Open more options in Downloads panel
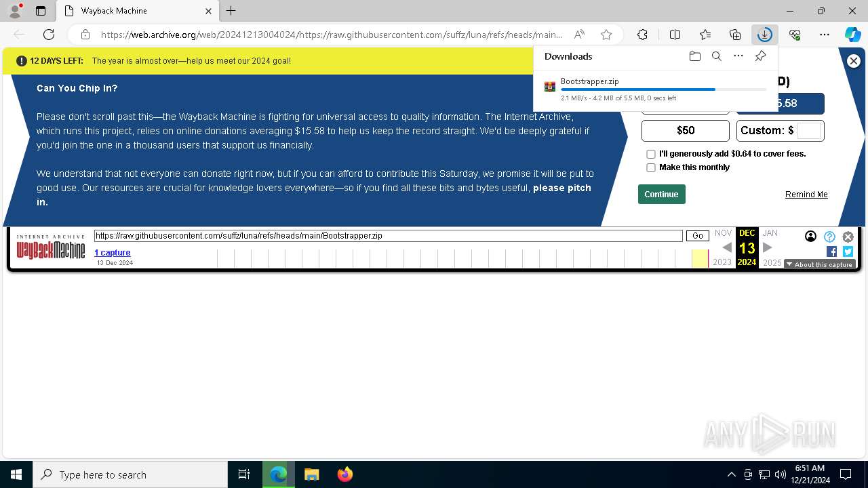 (738, 56)
